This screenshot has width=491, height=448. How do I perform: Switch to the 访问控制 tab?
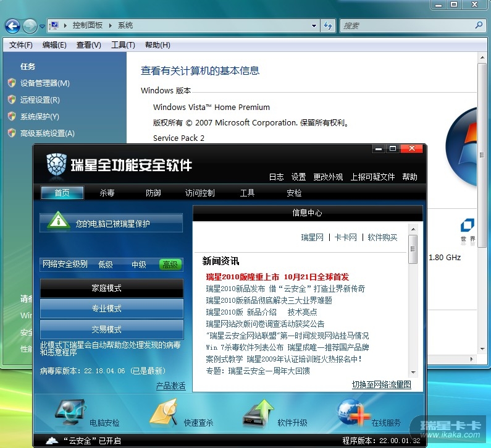point(199,193)
